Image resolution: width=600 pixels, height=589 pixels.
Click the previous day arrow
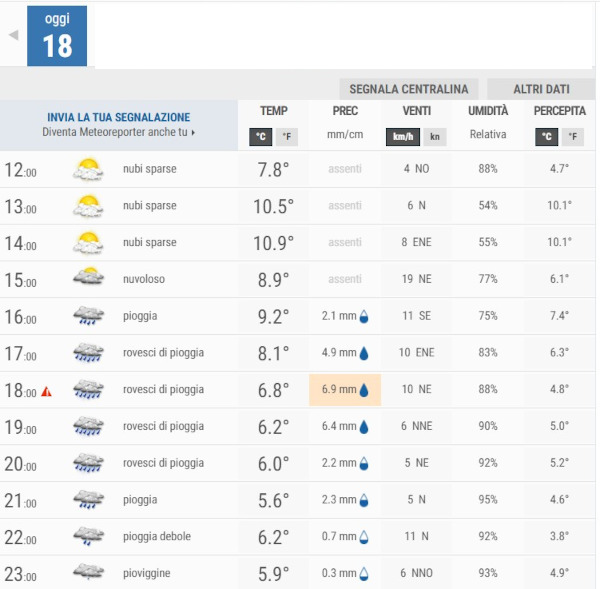tap(13, 35)
